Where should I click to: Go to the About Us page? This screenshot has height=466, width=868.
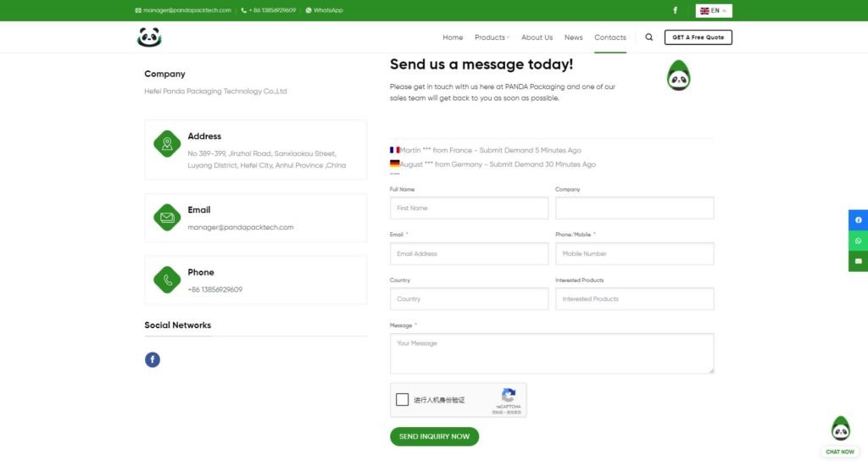[537, 37]
